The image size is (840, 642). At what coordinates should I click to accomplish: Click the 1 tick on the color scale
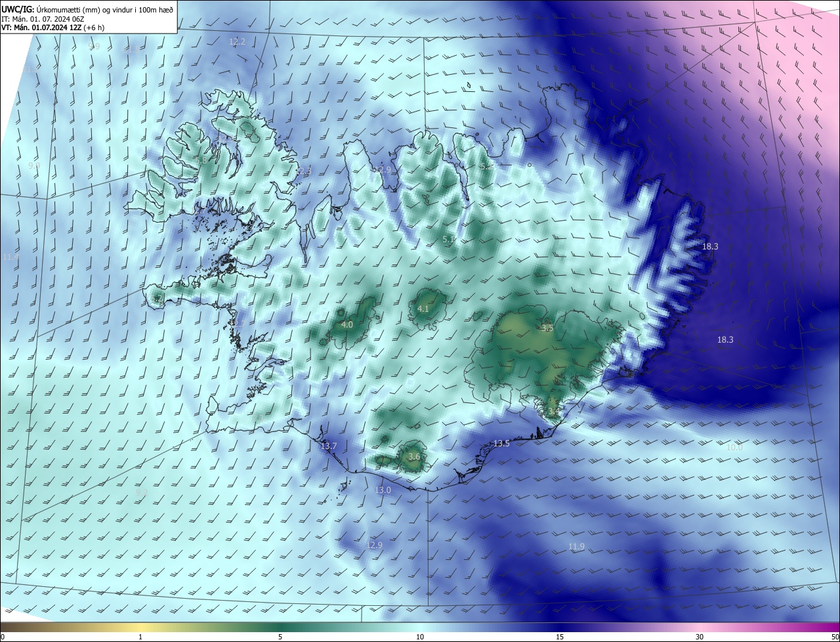pos(140,637)
